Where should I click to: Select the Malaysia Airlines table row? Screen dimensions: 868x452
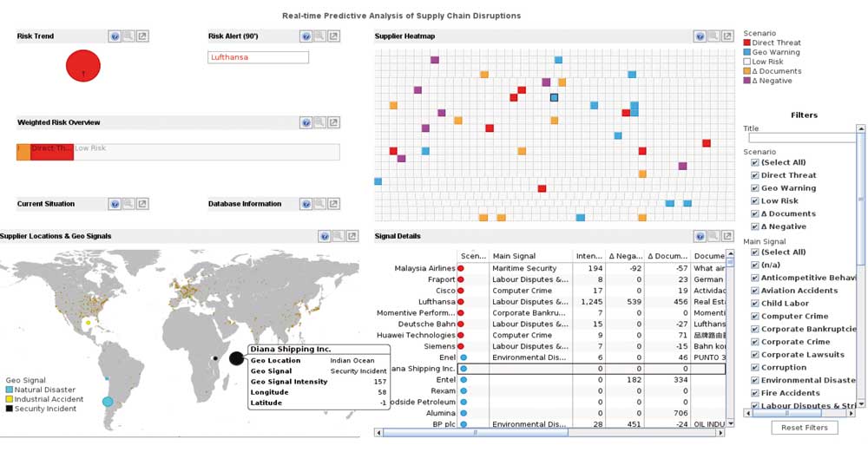(549, 268)
